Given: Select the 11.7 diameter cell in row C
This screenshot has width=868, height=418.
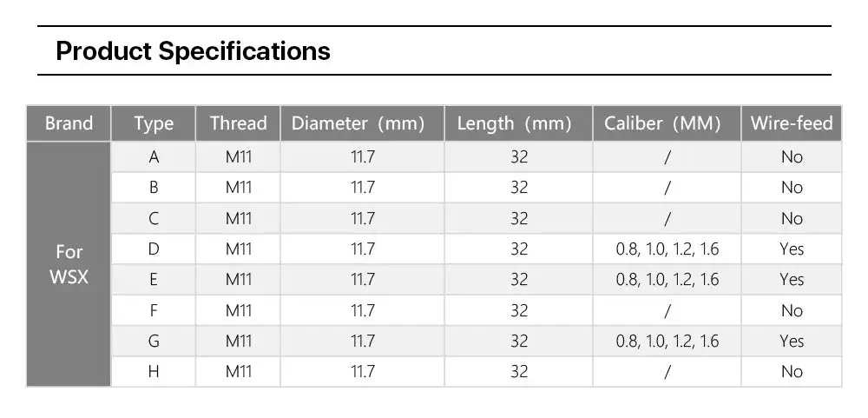Looking at the screenshot, I should pyautogui.click(x=362, y=218).
